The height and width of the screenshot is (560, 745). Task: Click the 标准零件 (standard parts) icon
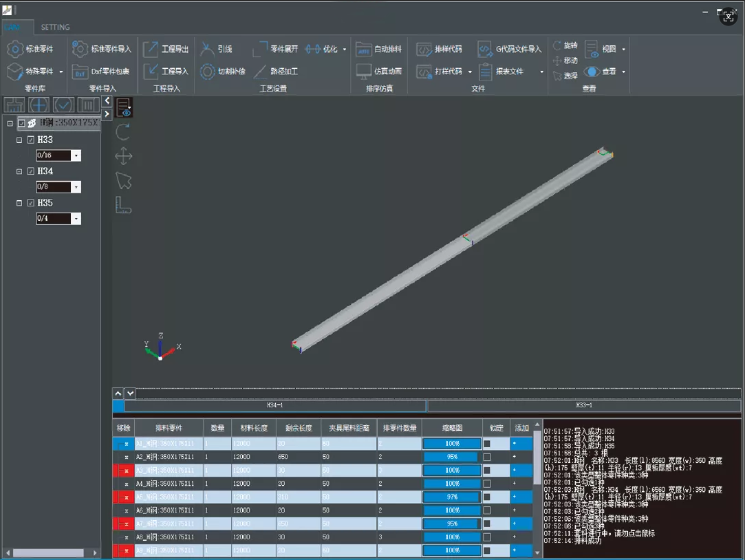point(15,50)
